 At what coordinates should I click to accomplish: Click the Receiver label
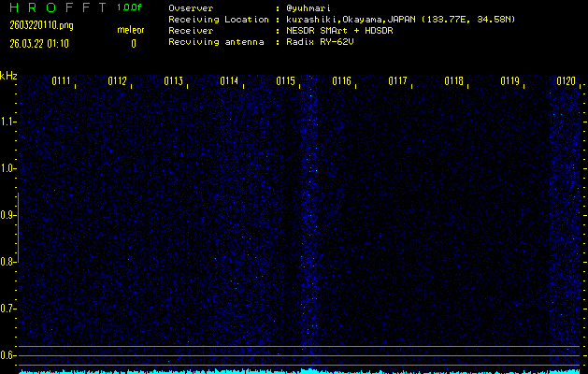(191, 31)
